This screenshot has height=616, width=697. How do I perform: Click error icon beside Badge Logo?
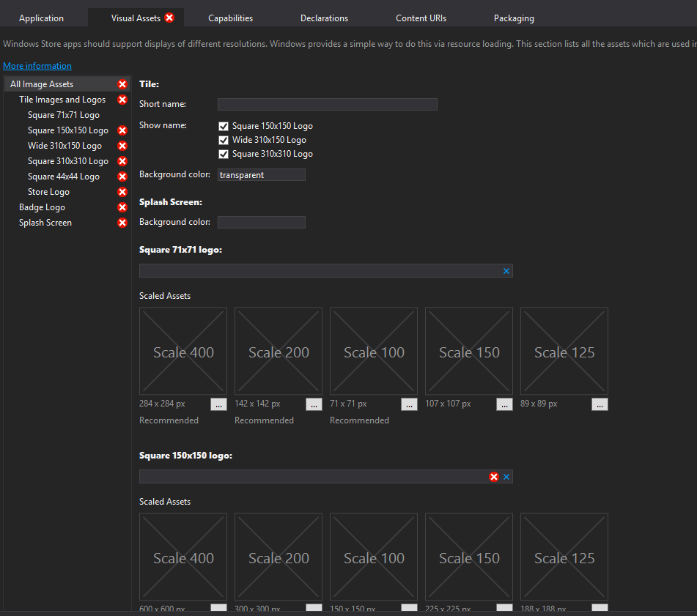(122, 207)
